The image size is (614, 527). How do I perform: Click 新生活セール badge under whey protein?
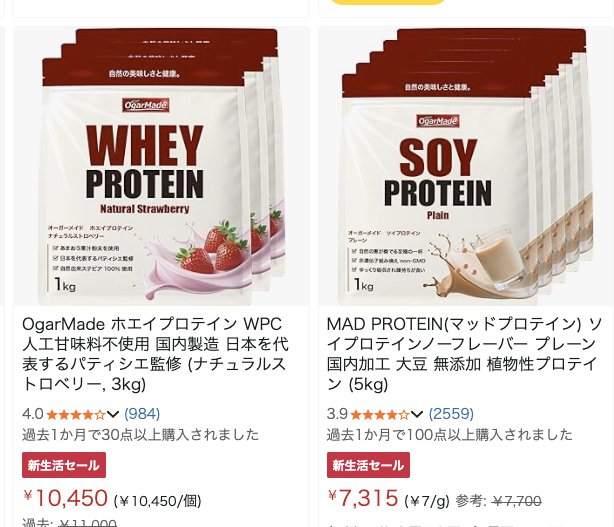point(64,465)
